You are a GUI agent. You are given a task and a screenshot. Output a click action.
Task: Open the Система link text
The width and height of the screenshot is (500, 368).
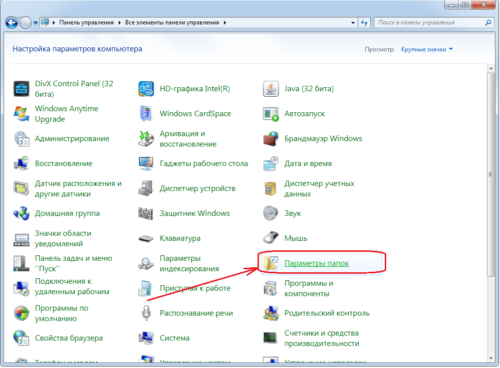(174, 338)
